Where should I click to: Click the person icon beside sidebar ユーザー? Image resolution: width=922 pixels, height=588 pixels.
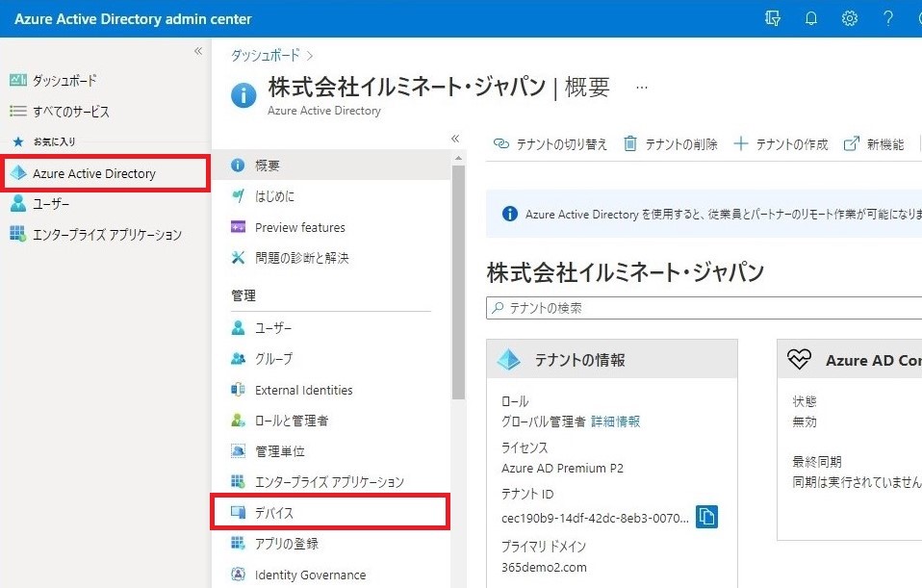click(x=18, y=203)
